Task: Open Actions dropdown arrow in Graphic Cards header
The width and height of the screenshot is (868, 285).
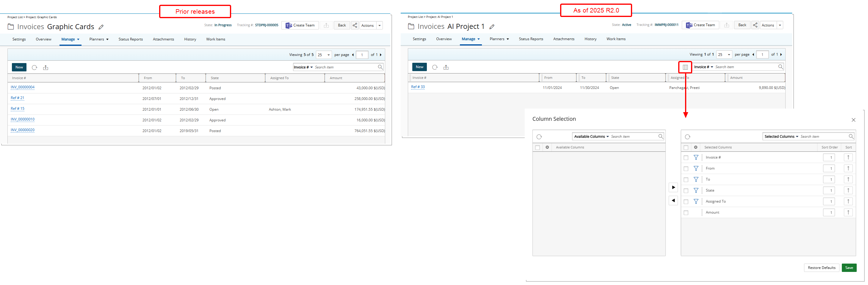Action: coord(379,25)
